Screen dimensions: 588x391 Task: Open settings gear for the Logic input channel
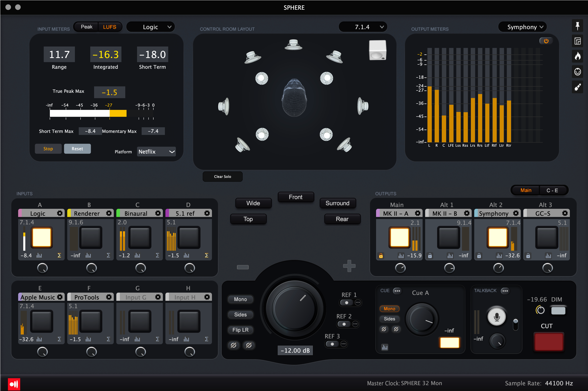click(59, 213)
